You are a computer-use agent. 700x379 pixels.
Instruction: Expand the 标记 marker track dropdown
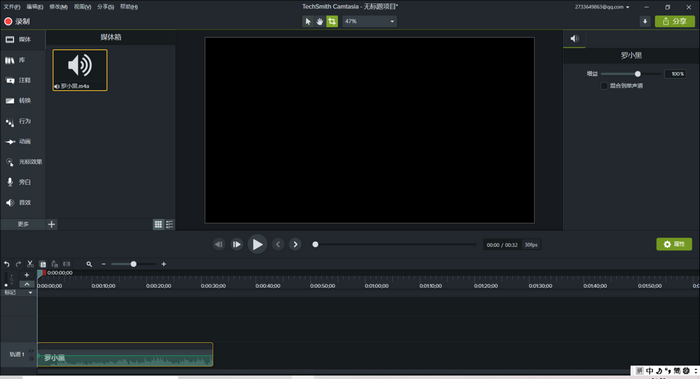[18, 292]
